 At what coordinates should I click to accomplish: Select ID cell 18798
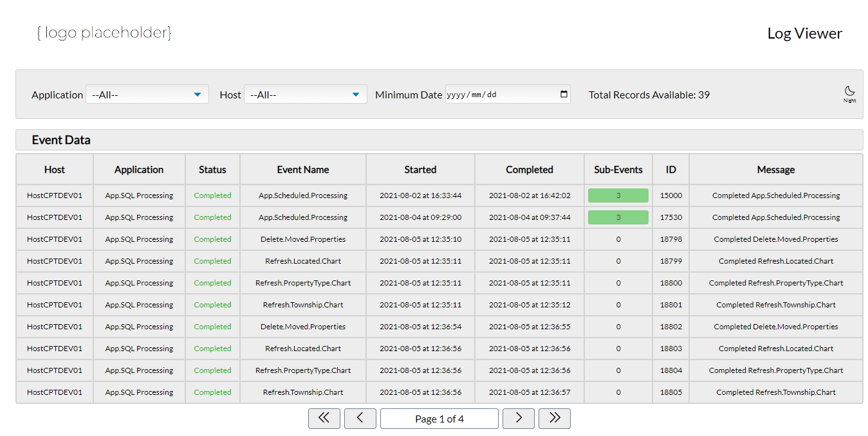click(x=671, y=239)
